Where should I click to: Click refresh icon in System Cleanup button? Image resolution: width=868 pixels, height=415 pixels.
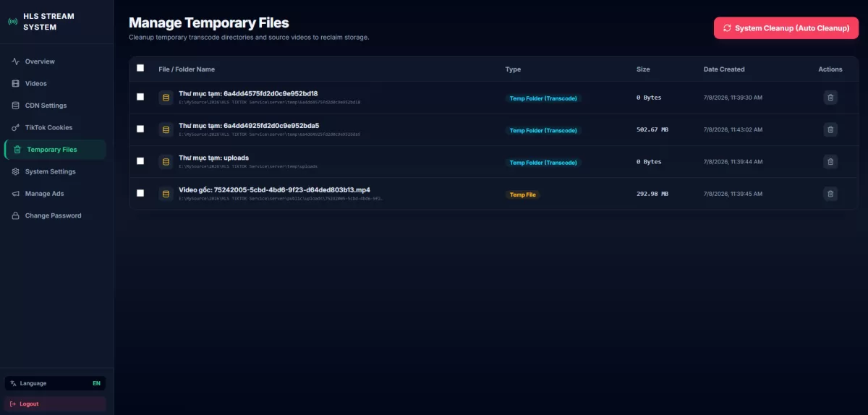727,28
